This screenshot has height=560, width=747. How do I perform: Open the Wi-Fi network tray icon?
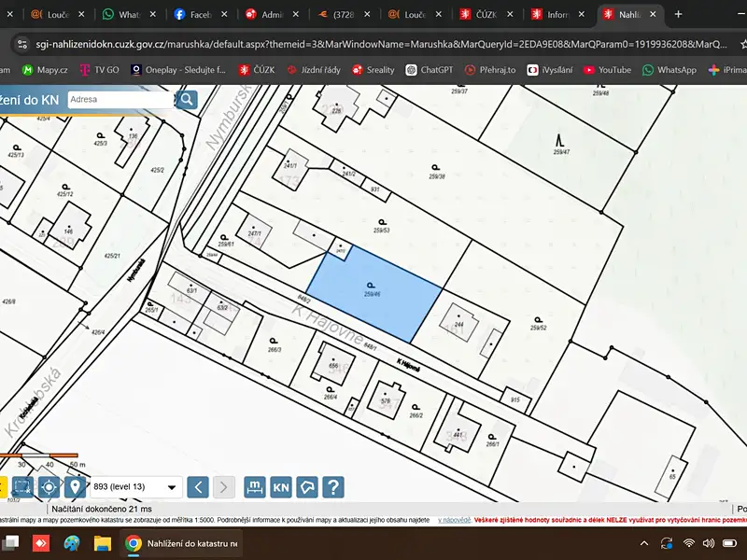688,543
